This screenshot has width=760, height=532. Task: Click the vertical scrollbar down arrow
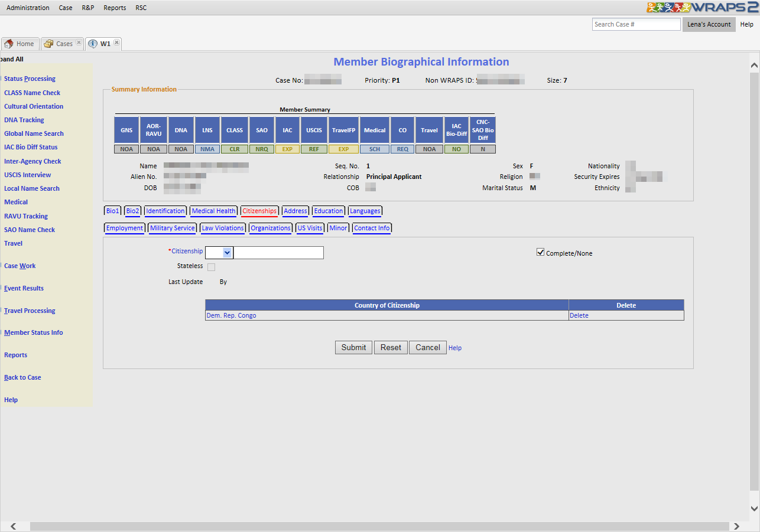[754, 508]
